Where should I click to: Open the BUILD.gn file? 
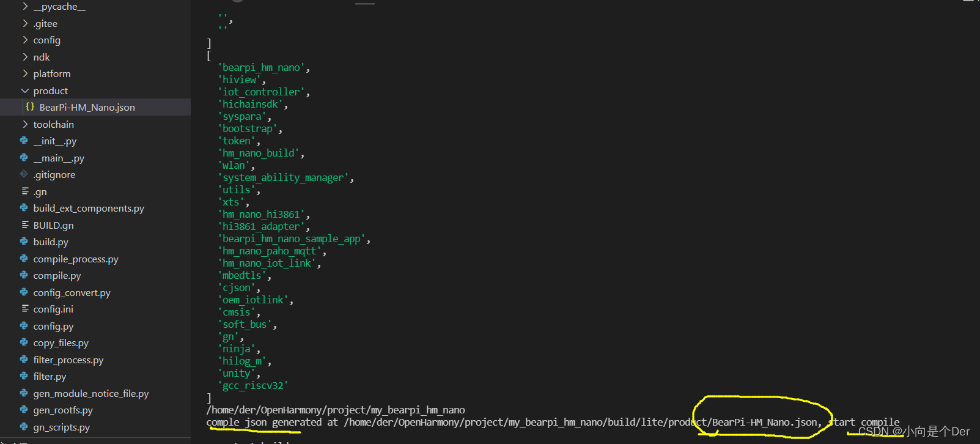click(53, 225)
